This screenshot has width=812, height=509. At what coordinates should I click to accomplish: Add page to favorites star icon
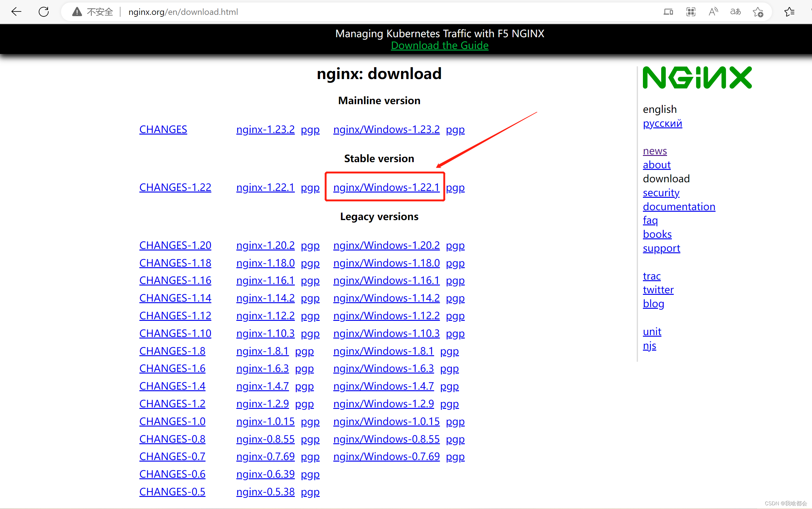pyautogui.click(x=758, y=12)
